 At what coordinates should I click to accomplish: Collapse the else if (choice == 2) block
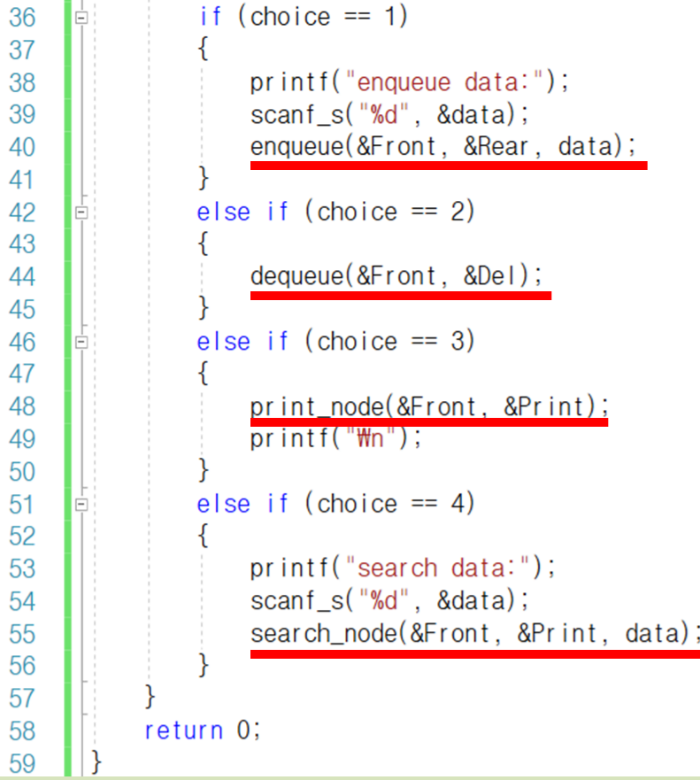coord(81,212)
